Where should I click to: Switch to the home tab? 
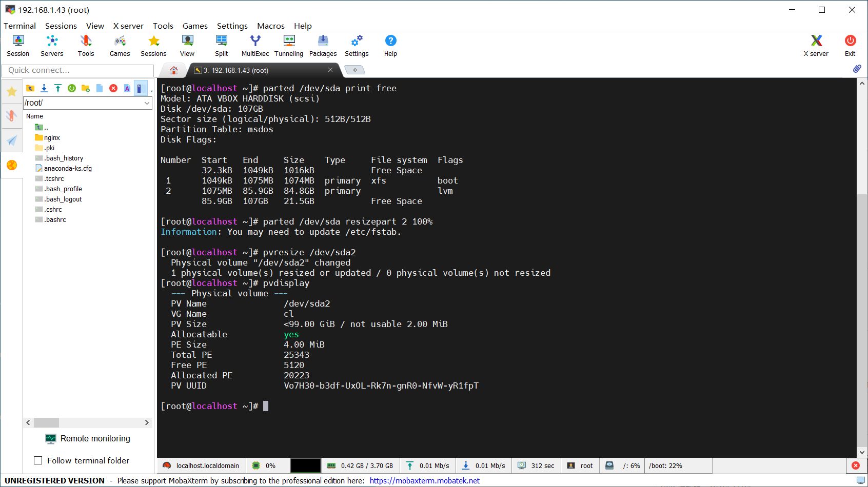point(174,70)
